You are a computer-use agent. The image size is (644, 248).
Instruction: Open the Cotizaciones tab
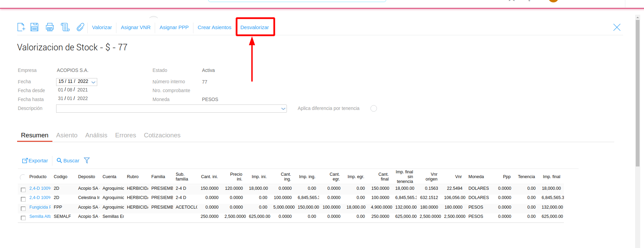(162, 135)
